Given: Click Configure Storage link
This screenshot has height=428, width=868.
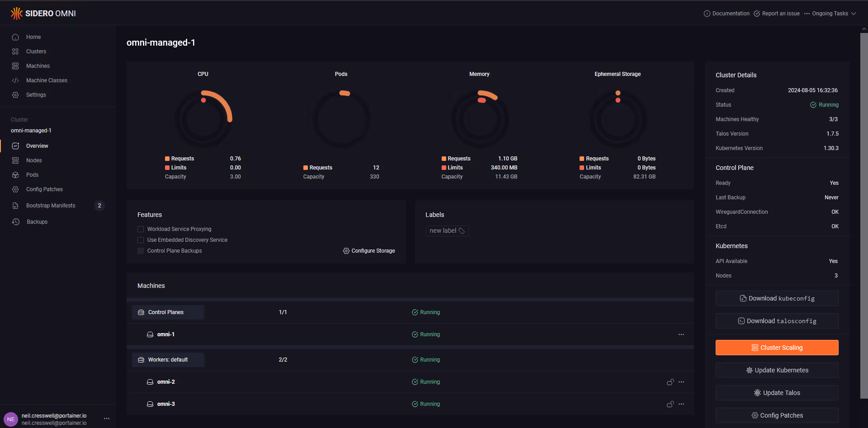Looking at the screenshot, I should tap(369, 251).
